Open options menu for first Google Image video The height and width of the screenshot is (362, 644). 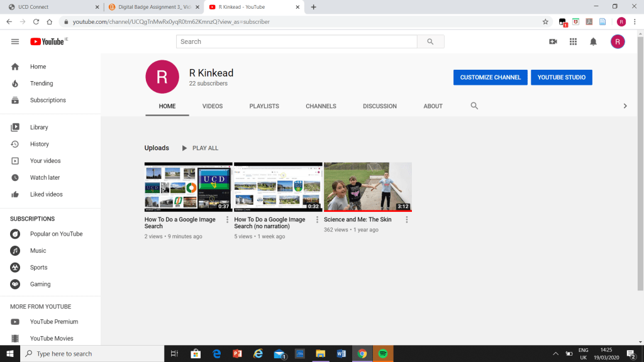pos(228,220)
